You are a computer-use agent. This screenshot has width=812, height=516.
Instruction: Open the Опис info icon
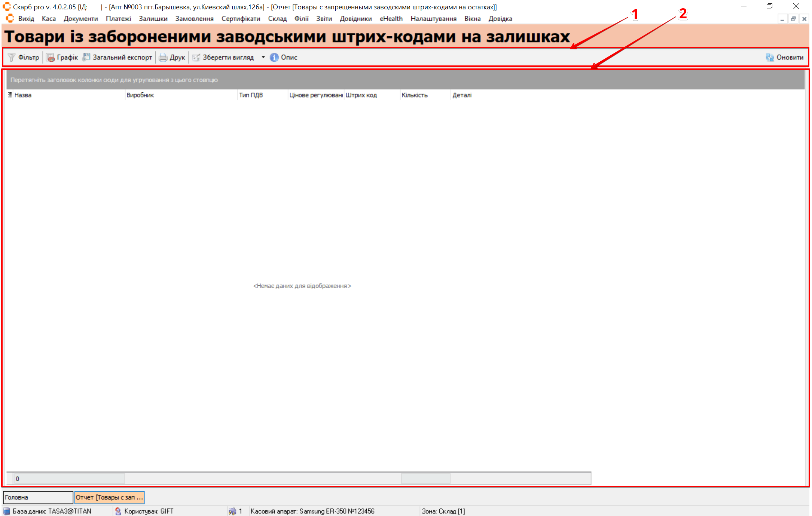pyautogui.click(x=274, y=57)
